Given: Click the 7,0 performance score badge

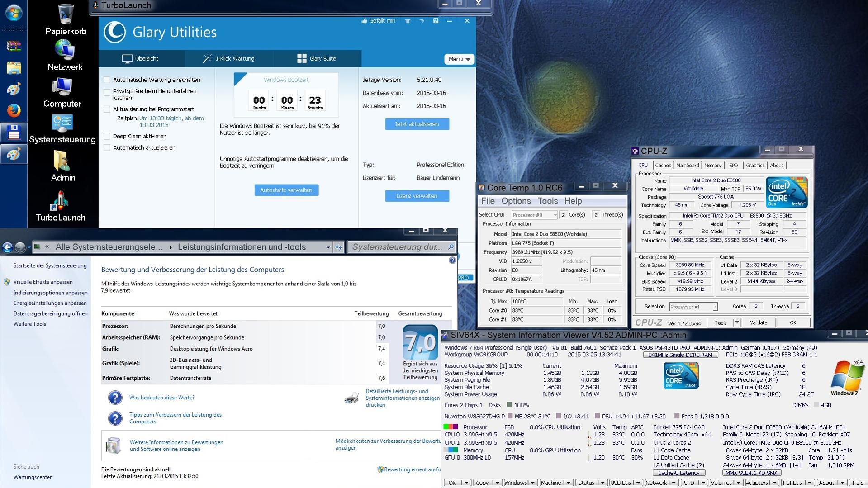Looking at the screenshot, I should coord(420,343).
